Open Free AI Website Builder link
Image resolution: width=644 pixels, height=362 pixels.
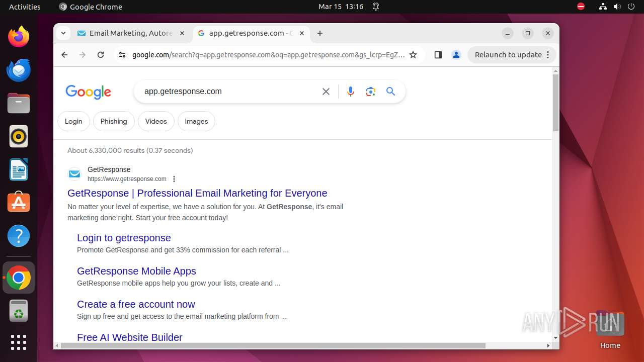coord(130,337)
